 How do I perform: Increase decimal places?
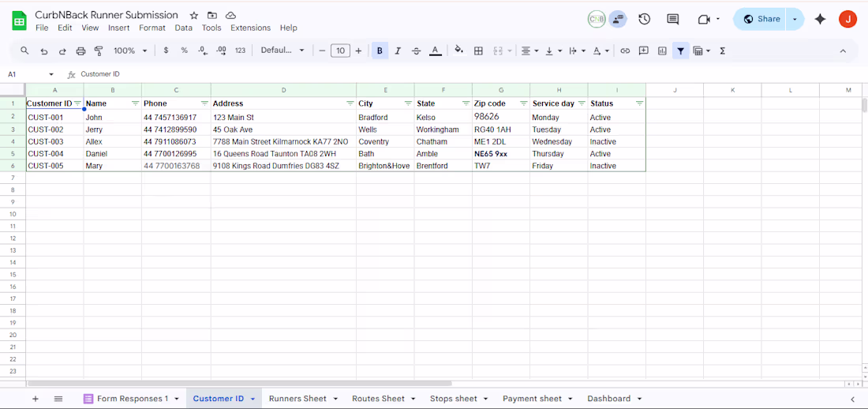pyautogui.click(x=222, y=51)
